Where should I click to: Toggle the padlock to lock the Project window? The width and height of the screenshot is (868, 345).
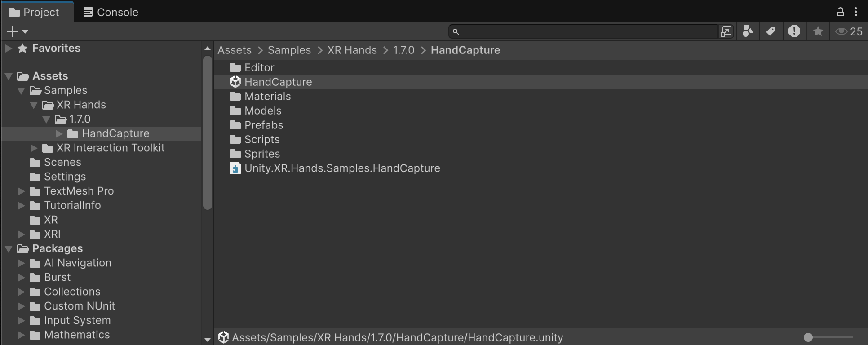coord(840,12)
